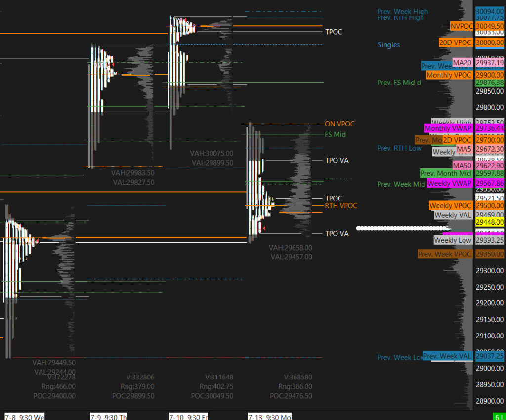Click the 29200.00 price axis value
This screenshot has height=420, width=506.
(490, 303)
